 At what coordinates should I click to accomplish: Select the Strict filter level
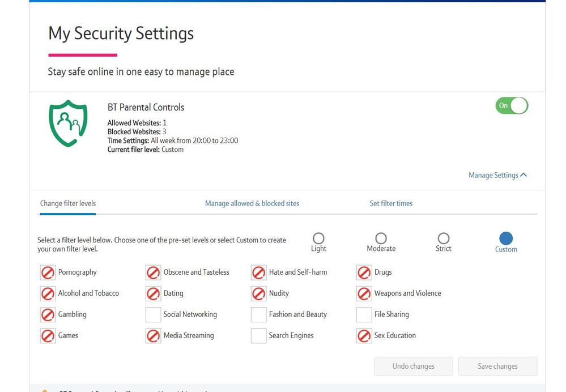click(x=443, y=238)
